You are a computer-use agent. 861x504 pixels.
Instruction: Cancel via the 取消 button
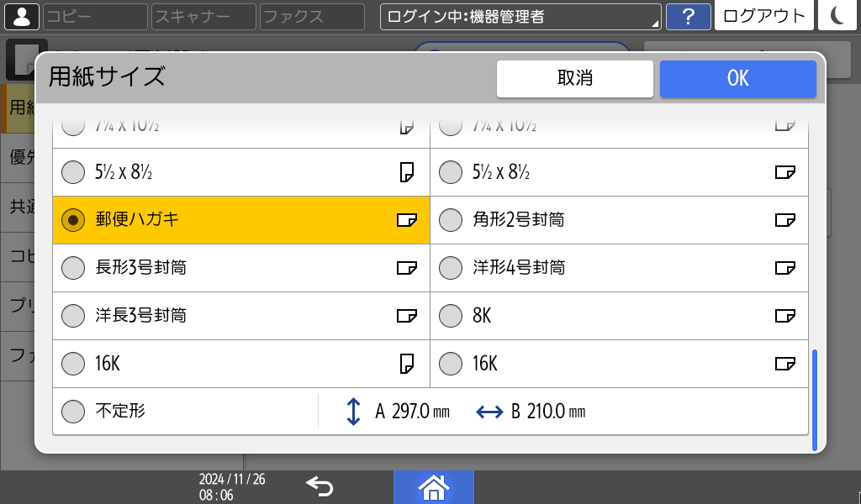pyautogui.click(x=575, y=78)
